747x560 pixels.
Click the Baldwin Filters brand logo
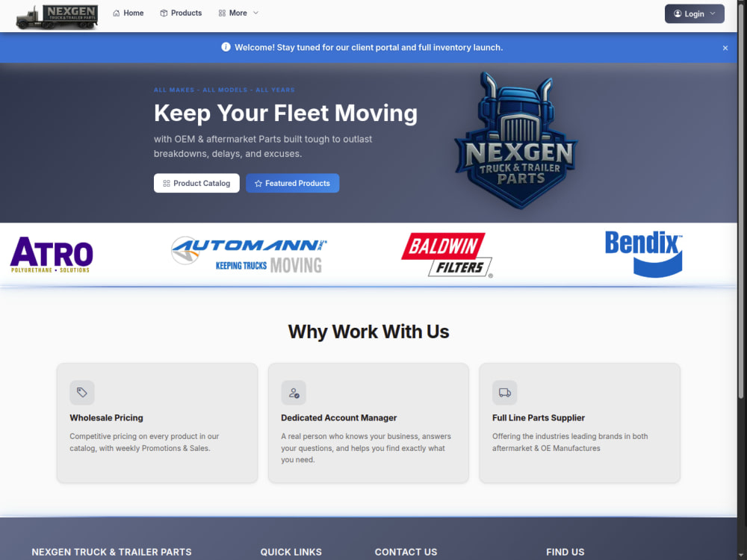pyautogui.click(x=447, y=255)
